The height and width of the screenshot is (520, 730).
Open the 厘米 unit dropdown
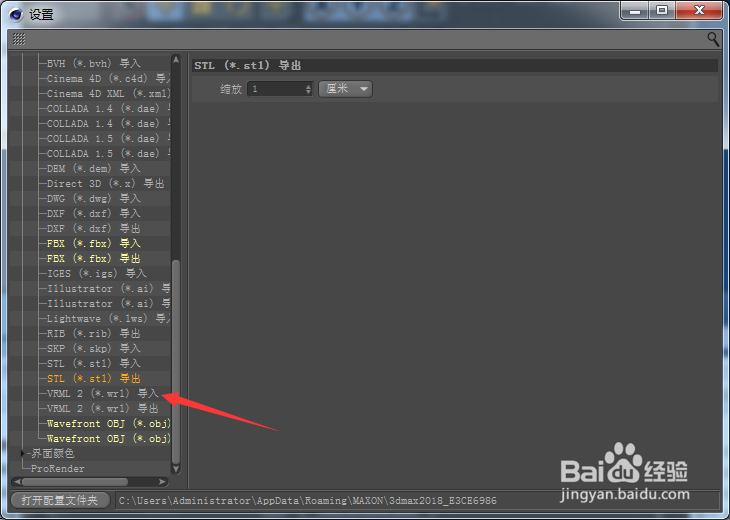pos(345,88)
